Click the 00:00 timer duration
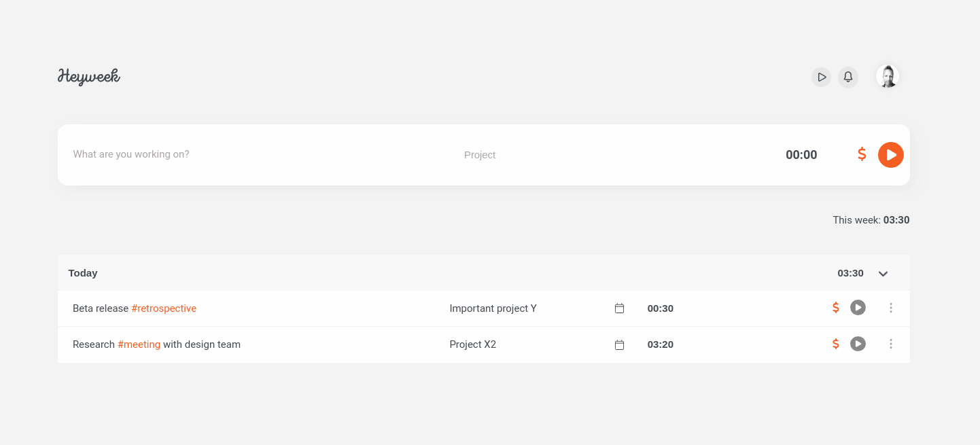Screen dimensions: 980x445 [801, 155]
